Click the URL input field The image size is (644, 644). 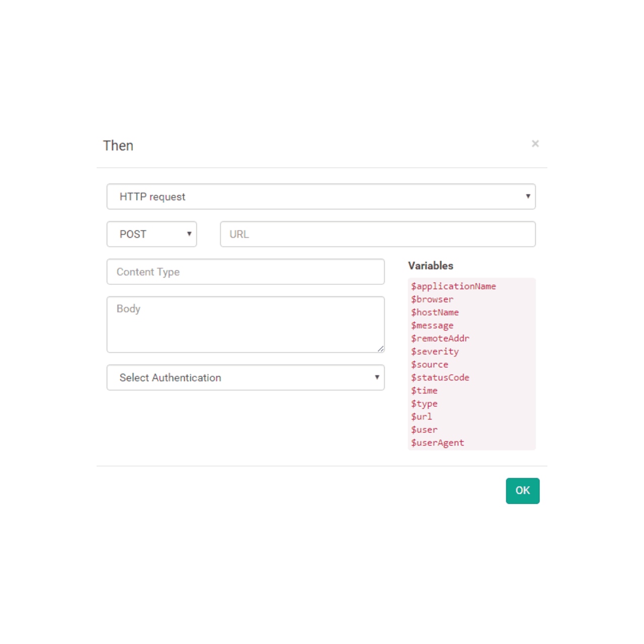coord(377,234)
